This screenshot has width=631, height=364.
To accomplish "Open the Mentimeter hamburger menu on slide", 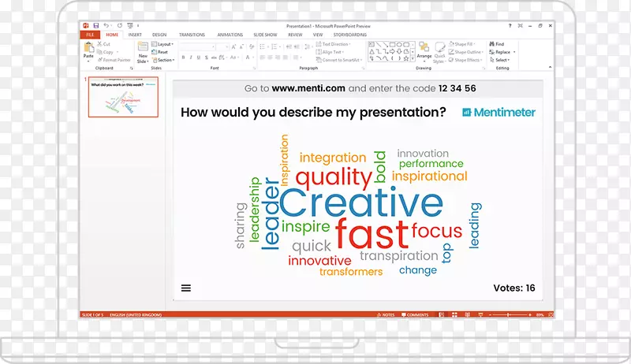I will pyautogui.click(x=186, y=288).
